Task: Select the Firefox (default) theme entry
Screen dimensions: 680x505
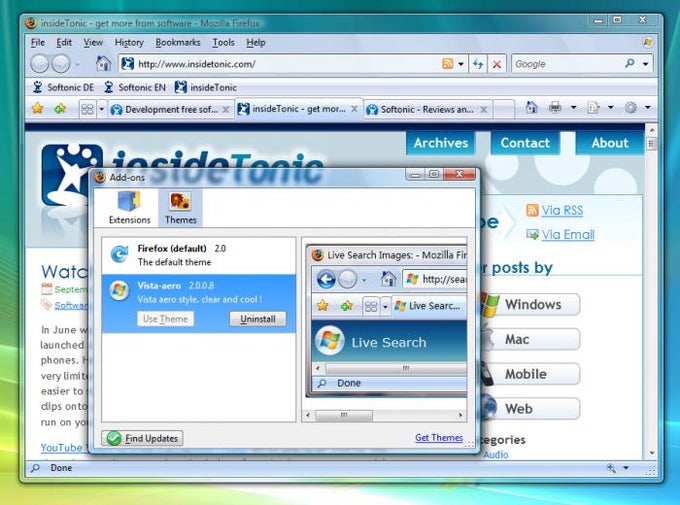Action: [199, 256]
